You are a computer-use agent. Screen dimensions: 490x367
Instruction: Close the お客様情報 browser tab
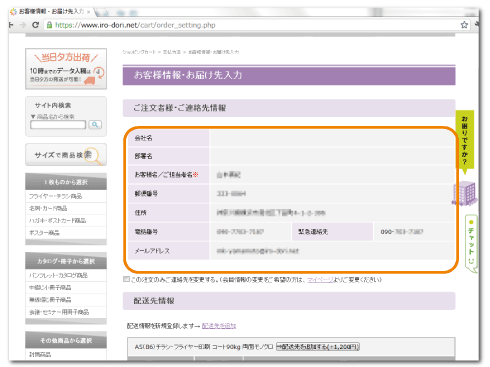88,12
